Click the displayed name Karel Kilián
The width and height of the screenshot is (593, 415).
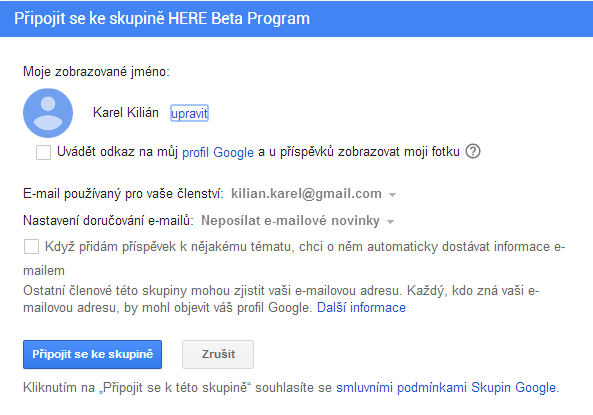coord(126,113)
